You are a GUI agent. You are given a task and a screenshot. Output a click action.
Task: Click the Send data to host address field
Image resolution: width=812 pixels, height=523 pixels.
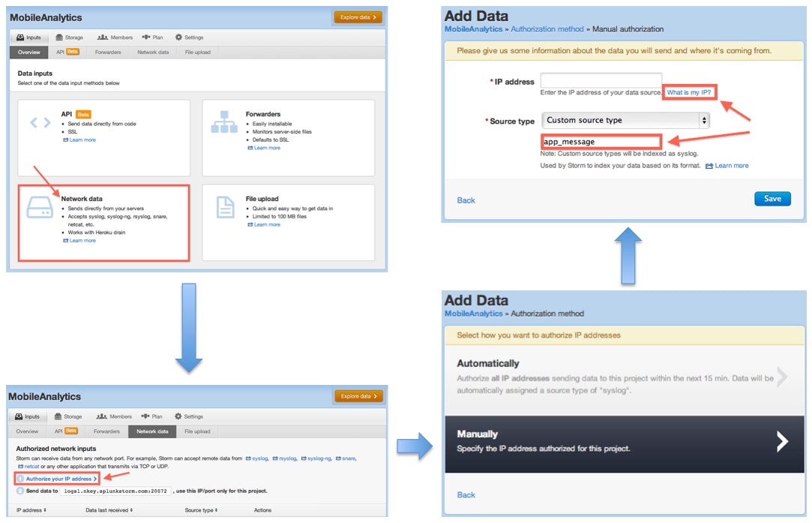click(x=115, y=491)
